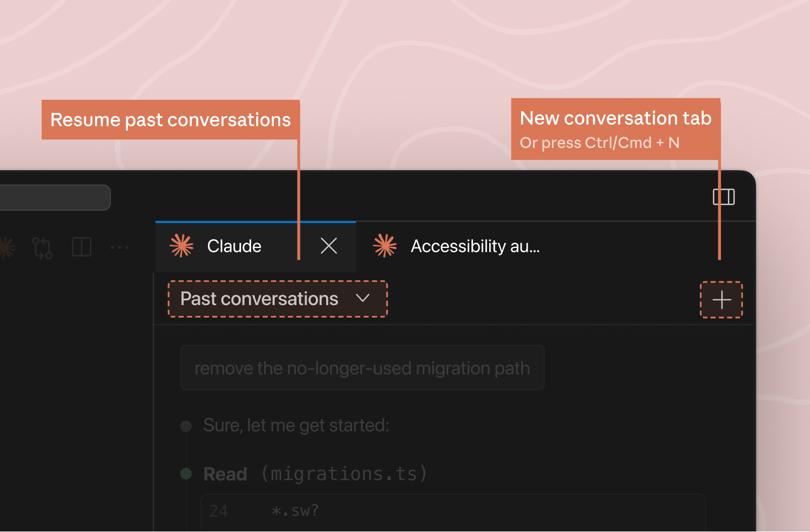
Task: Focus the search bar at top left
Action: [54, 198]
